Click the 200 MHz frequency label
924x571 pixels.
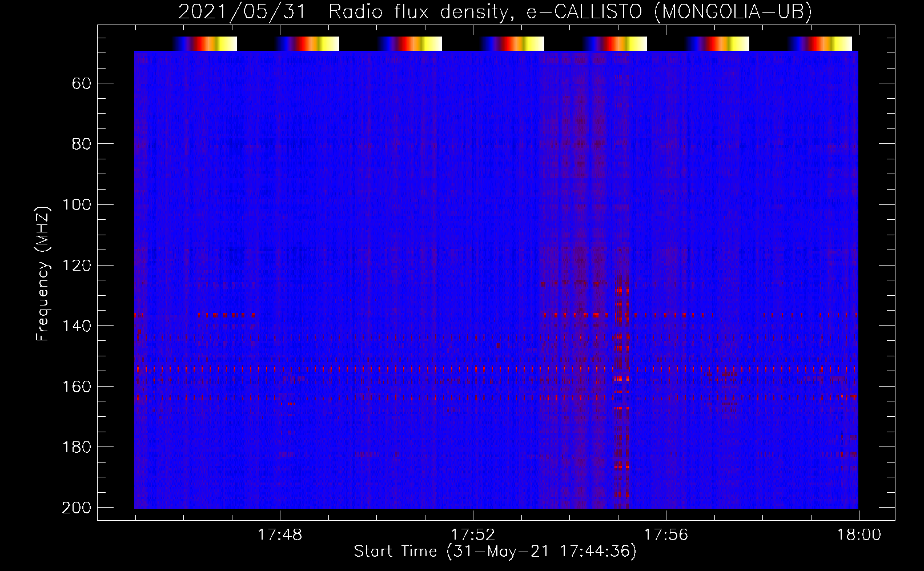pos(77,508)
